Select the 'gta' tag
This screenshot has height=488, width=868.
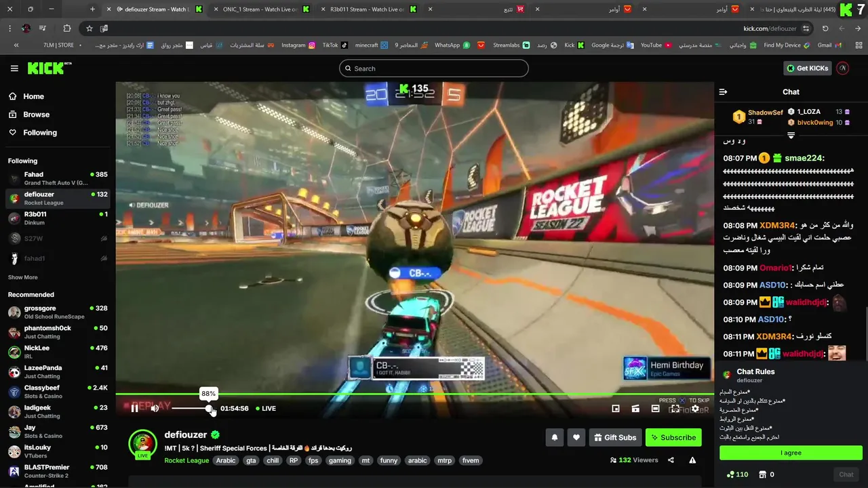tap(251, 460)
